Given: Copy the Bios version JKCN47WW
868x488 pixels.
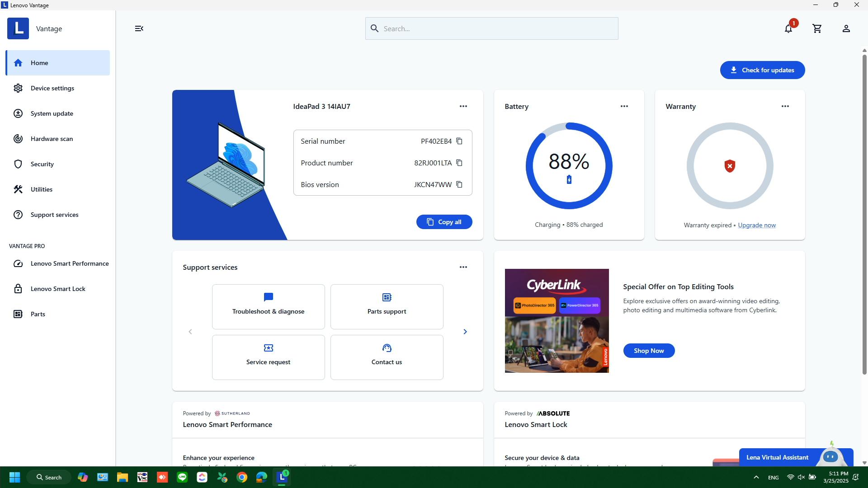Looking at the screenshot, I should (x=459, y=184).
